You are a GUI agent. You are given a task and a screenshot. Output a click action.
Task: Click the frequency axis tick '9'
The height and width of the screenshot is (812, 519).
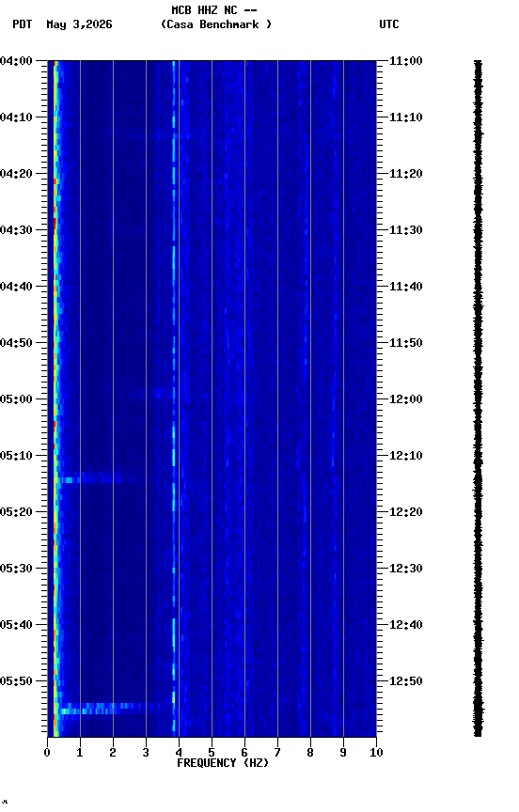[x=343, y=753]
